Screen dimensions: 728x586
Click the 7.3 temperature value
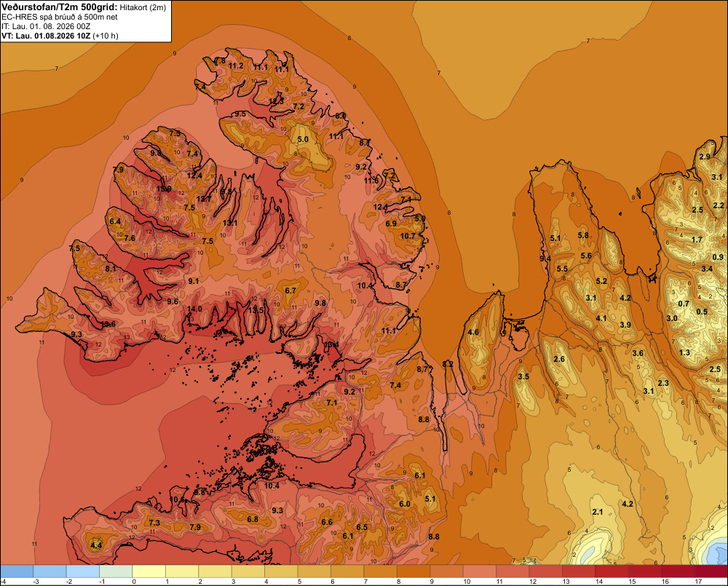point(154,523)
